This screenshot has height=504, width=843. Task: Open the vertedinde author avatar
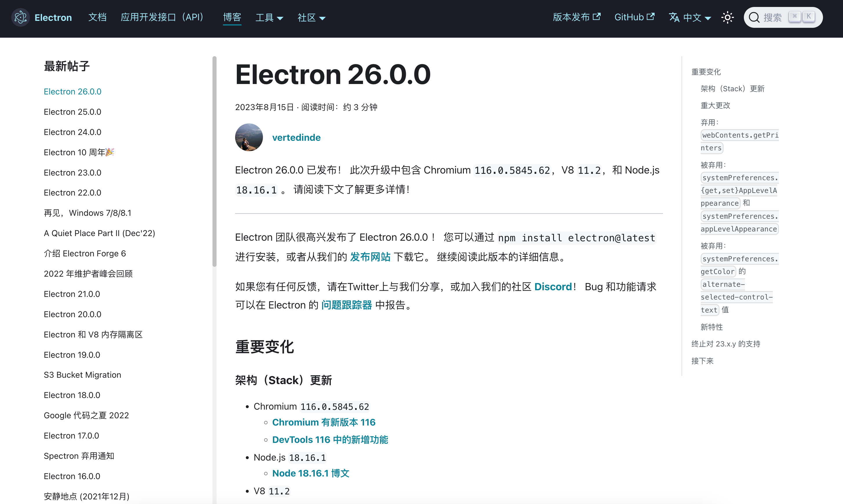click(249, 137)
